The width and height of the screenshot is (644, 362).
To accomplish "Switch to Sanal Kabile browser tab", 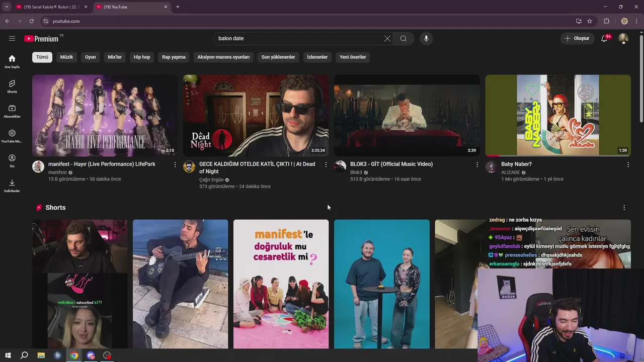I will [x=51, y=7].
